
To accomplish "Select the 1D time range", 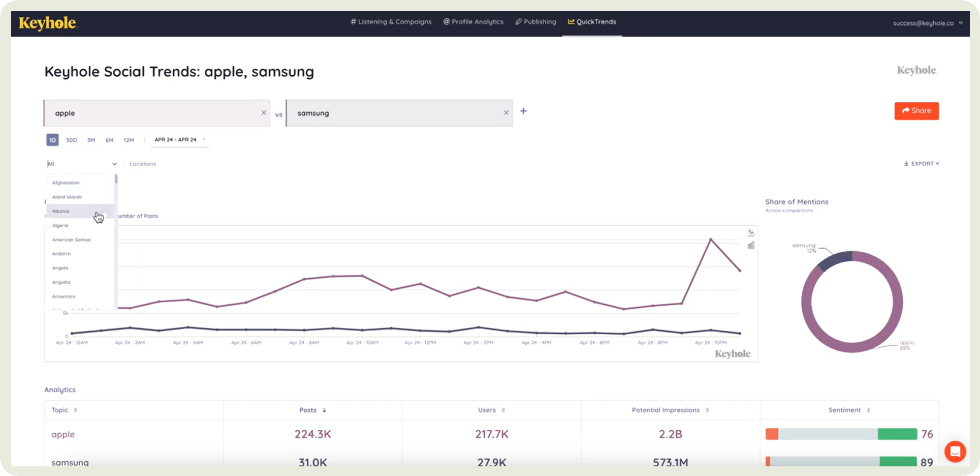I will tap(52, 140).
